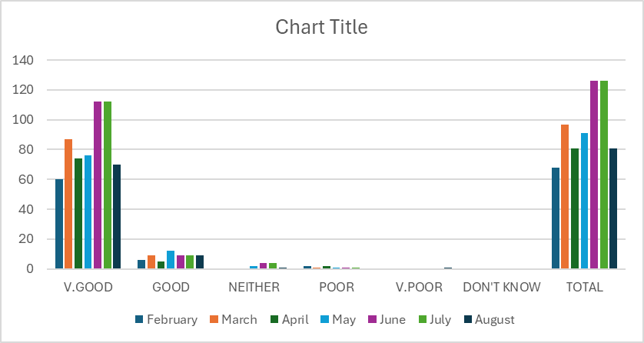This screenshot has height=343, width=644.
Task: Select the orange March bar in V.GOOD
Action: 69,204
